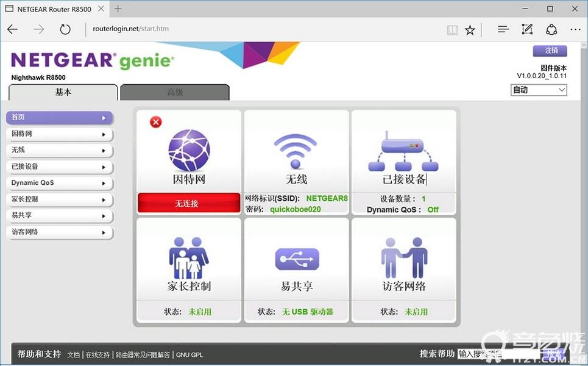The width and height of the screenshot is (588, 366).
Task: Click the Nighthawk R8500 model label
Action: click(38, 77)
